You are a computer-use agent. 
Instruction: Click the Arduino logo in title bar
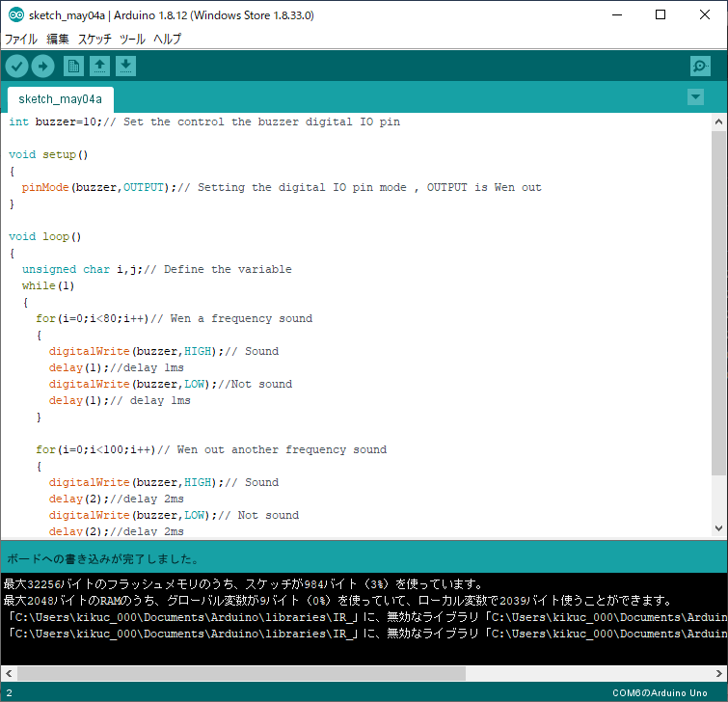click(x=15, y=15)
